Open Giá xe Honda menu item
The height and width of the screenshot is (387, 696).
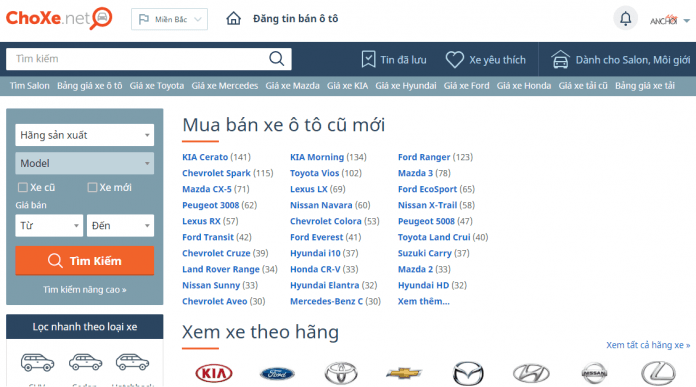(x=524, y=86)
